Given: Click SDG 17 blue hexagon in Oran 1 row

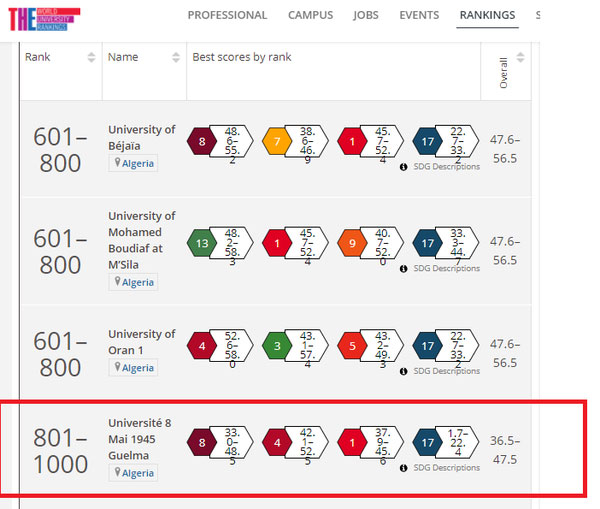Looking at the screenshot, I should [x=427, y=346].
